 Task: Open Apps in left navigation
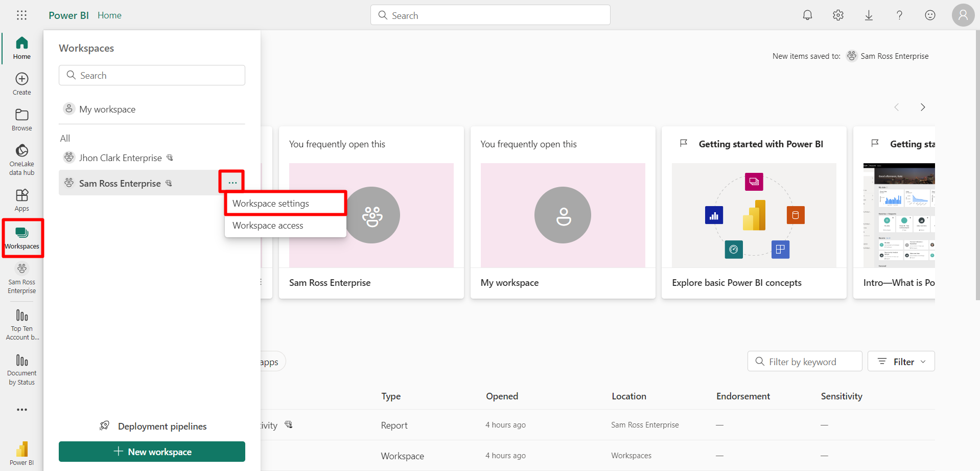click(22, 200)
